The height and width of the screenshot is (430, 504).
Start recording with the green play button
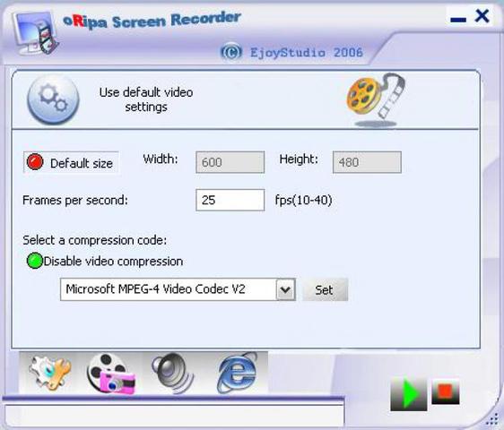(409, 393)
